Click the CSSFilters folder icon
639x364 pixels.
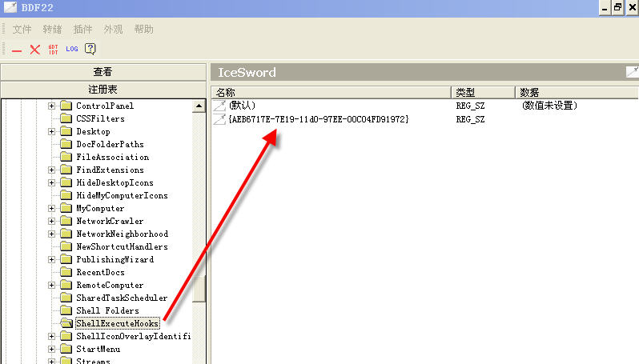click(x=66, y=118)
